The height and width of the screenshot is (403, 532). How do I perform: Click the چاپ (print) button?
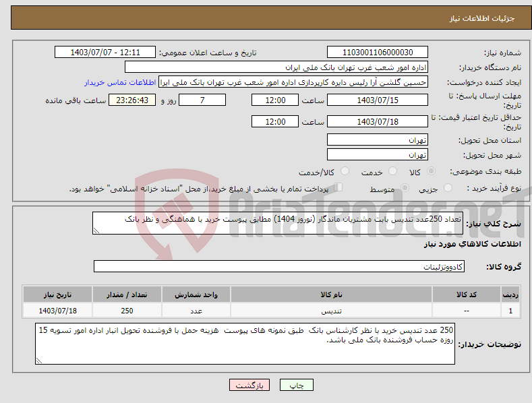296,385
